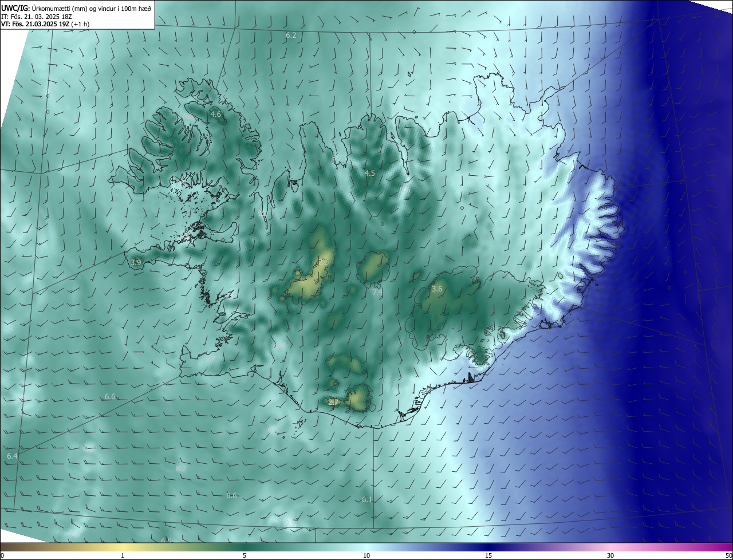
Task: Click the 6.2 value north of Iceland
Action: [291, 36]
